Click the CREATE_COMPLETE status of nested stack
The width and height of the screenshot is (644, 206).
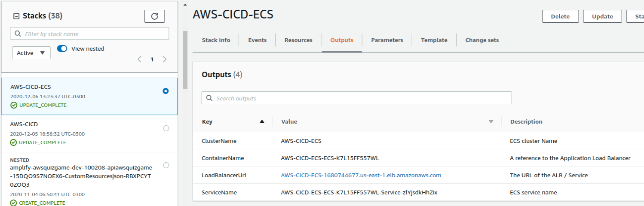[38, 203]
